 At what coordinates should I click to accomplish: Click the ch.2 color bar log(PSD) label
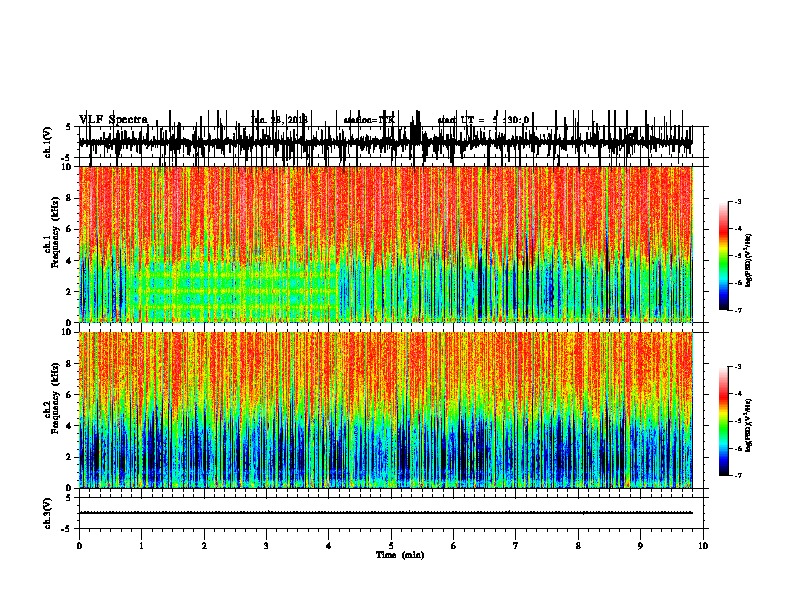(x=749, y=425)
